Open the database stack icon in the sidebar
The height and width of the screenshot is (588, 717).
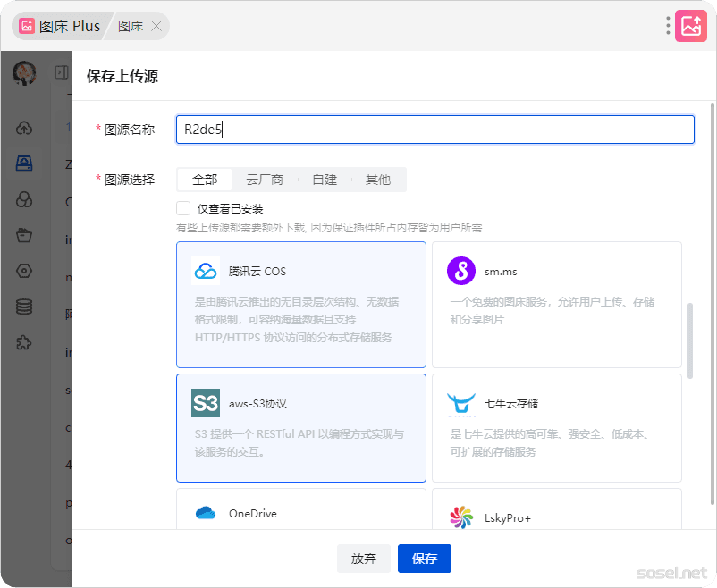pyautogui.click(x=25, y=307)
